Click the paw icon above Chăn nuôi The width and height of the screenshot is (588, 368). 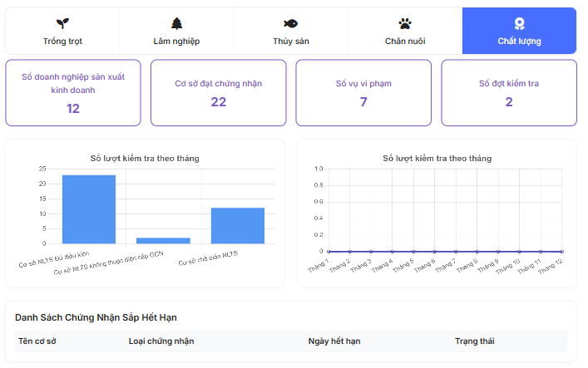(x=405, y=23)
